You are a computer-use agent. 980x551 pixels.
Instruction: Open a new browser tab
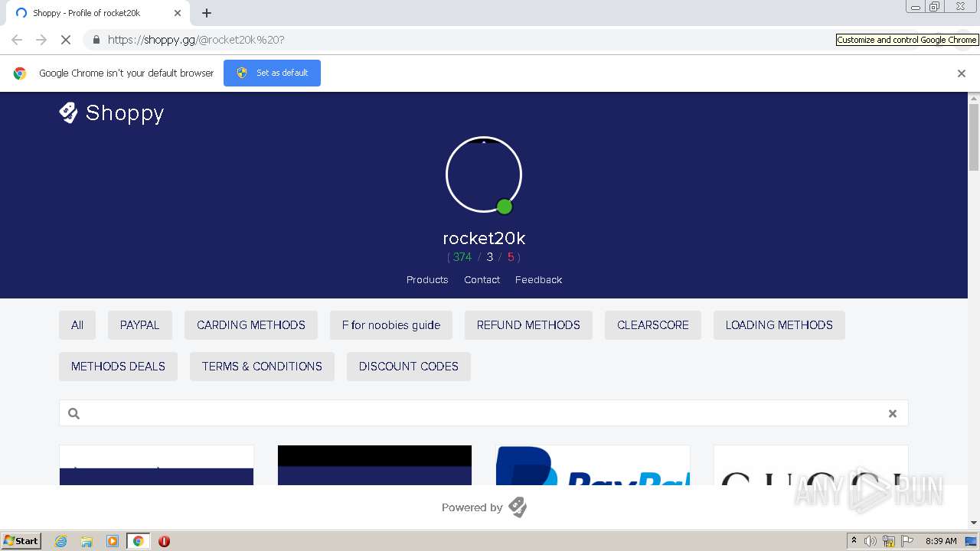207,13
